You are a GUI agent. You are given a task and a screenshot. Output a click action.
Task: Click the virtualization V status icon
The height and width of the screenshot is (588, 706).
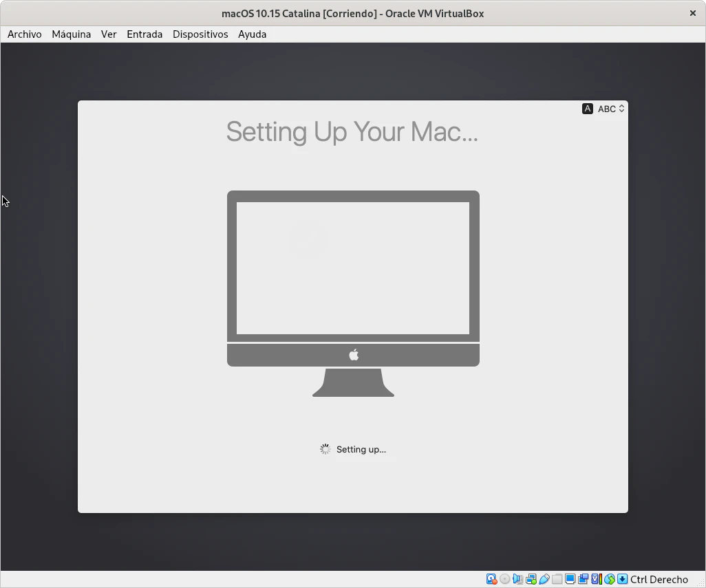[597, 579]
